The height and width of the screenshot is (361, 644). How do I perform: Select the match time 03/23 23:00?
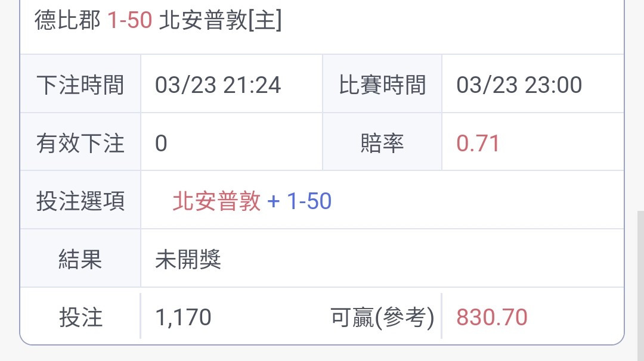(x=519, y=85)
